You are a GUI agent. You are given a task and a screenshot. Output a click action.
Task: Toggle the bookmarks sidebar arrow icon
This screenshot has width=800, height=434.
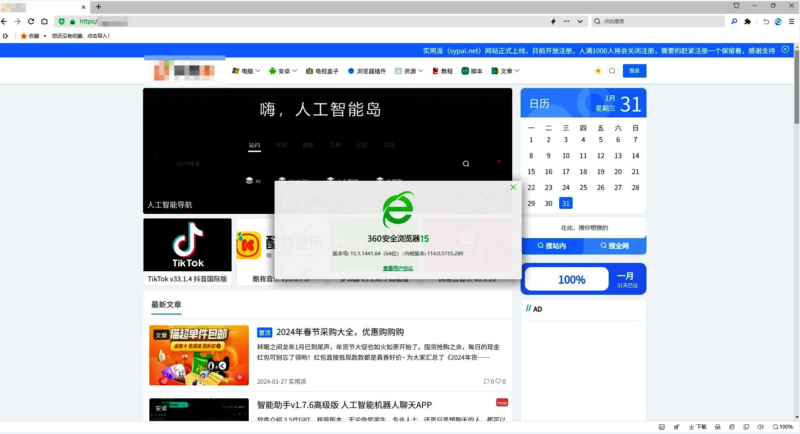[x=6, y=36]
